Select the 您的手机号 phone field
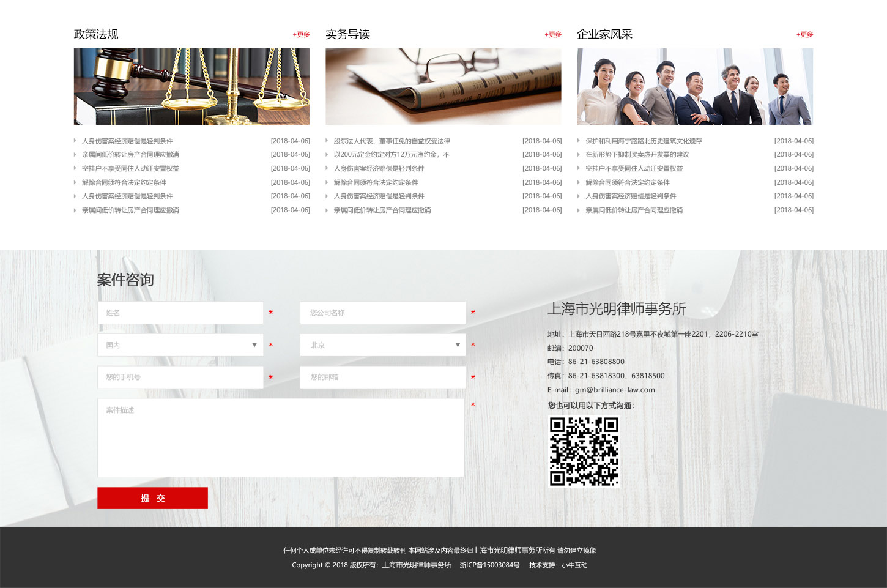The height and width of the screenshot is (588, 887). point(180,378)
